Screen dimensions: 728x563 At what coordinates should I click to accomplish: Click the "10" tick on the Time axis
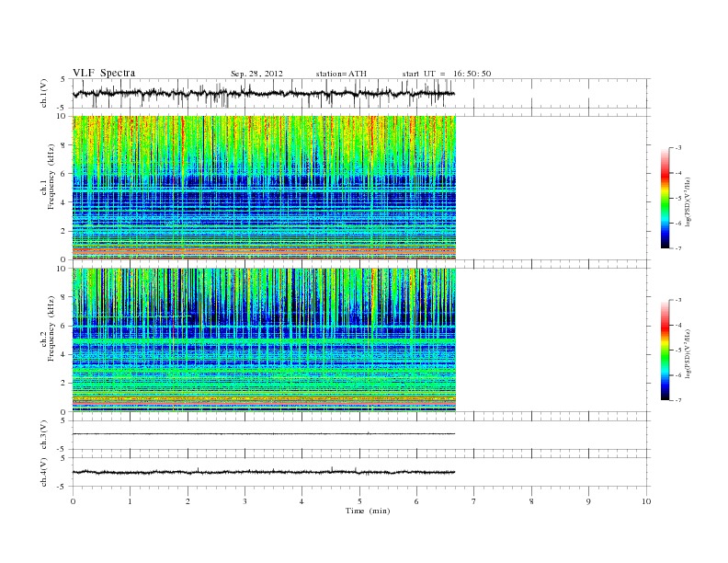pos(646,501)
